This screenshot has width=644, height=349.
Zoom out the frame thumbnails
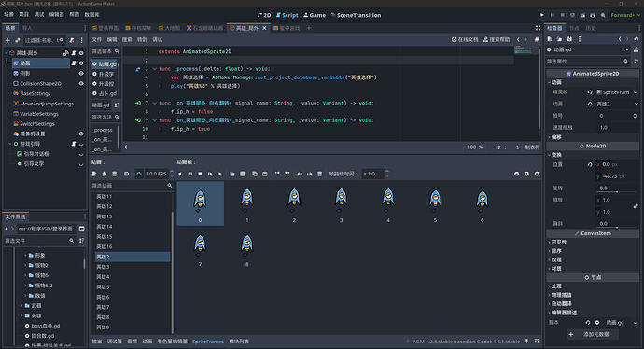517,174
